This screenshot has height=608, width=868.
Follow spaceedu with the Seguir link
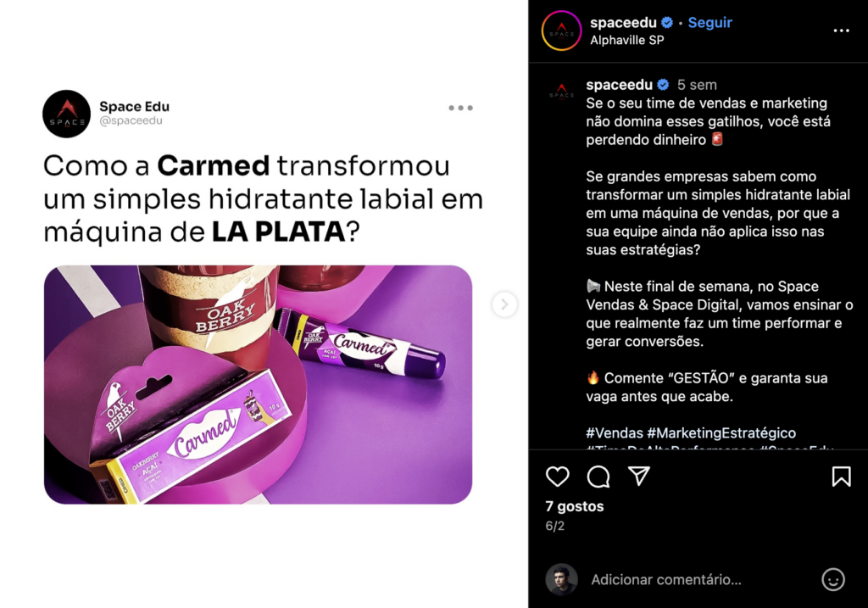click(709, 23)
